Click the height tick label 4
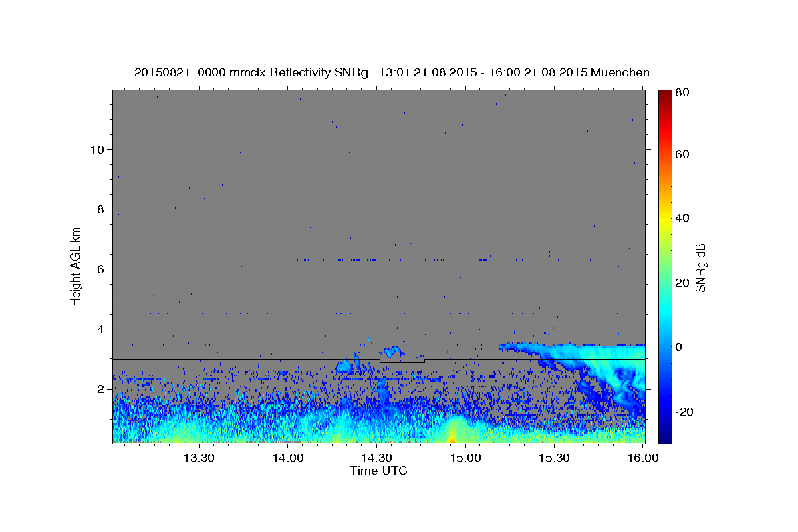 101,329
